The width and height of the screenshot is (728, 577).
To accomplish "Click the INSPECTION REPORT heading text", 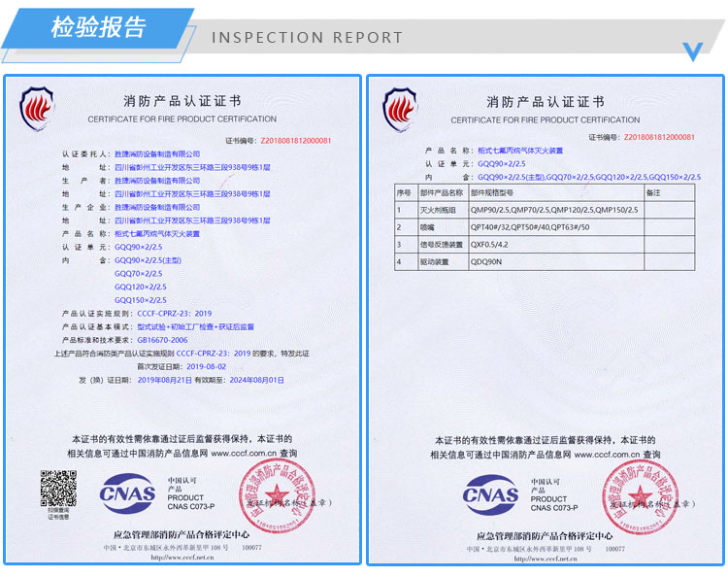I will tap(307, 38).
